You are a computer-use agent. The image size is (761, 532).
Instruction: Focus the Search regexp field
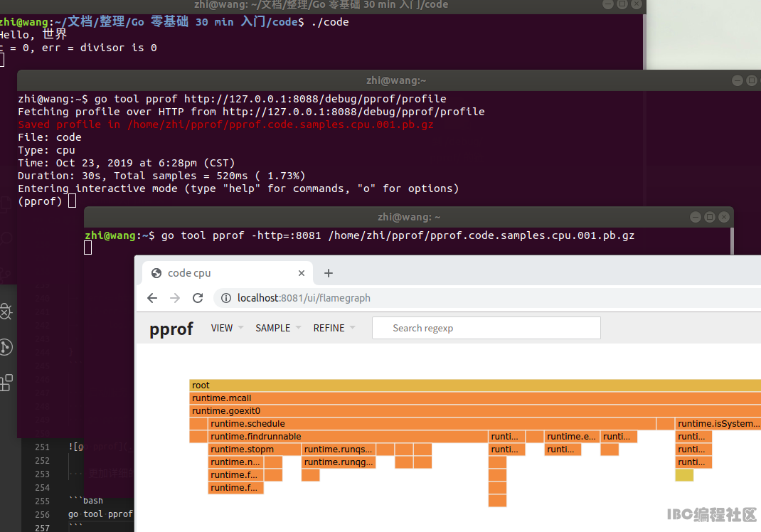486,328
